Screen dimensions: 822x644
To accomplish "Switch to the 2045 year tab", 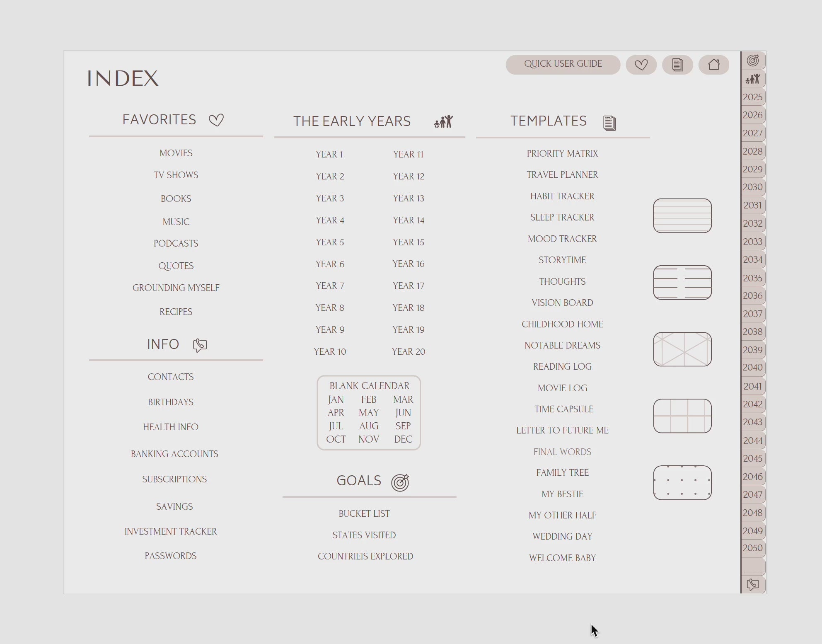I will (752, 458).
